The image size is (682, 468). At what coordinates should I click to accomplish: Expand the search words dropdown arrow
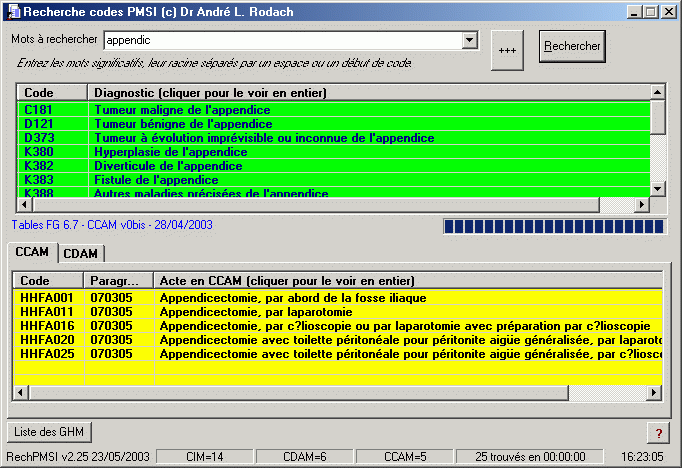tap(469, 40)
